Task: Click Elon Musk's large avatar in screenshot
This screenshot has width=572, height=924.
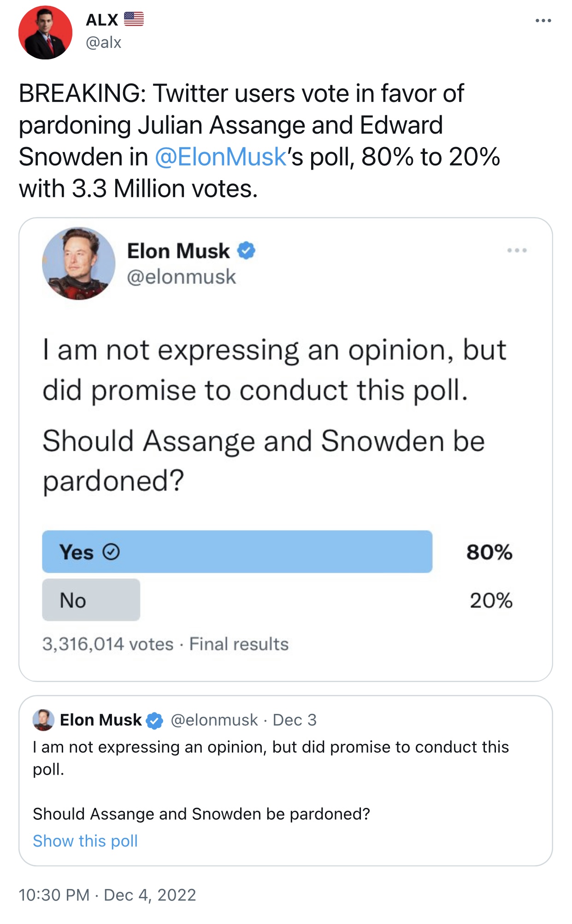Action: point(78,263)
